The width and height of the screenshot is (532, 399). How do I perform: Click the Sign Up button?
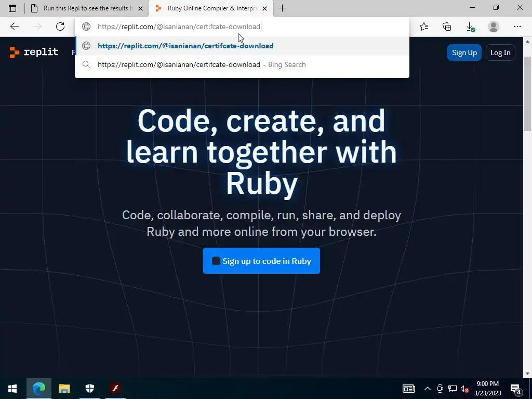pos(464,52)
